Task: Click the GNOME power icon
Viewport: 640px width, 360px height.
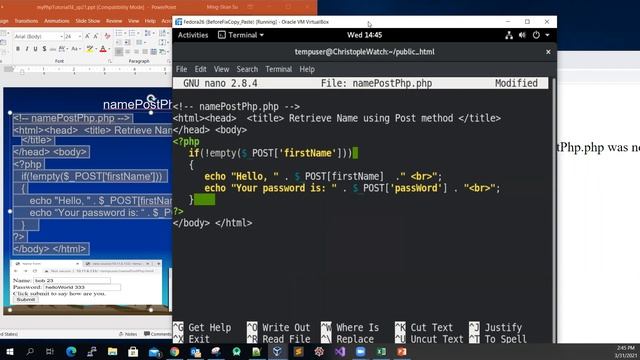Action: tap(536, 35)
